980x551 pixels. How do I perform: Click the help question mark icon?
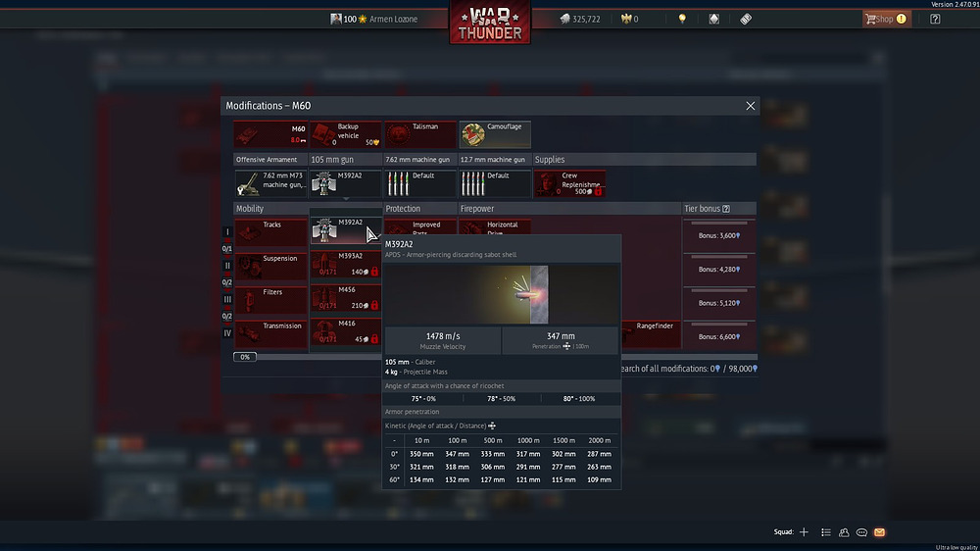pos(935,19)
